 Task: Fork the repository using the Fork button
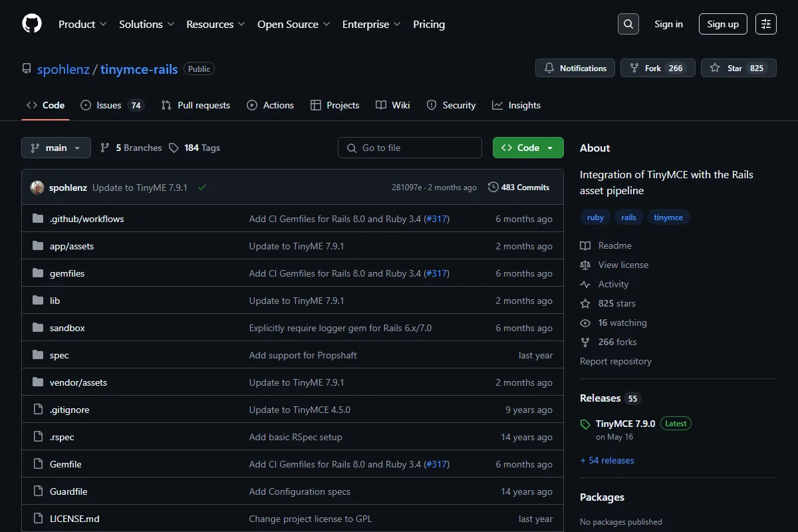658,68
